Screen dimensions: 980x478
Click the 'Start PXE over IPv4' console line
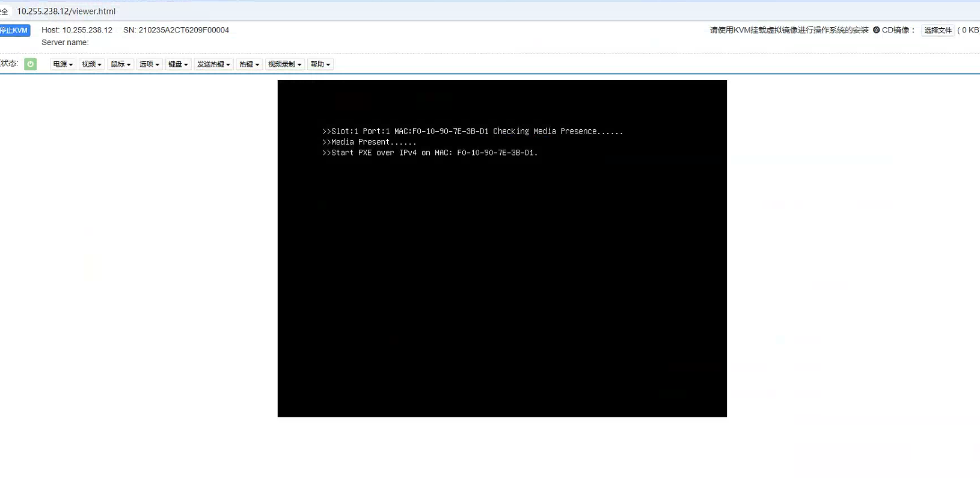coord(430,153)
